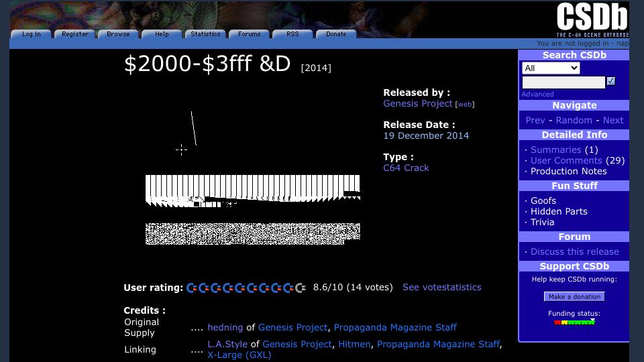Image resolution: width=644 pixels, height=362 pixels.
Task: Open the Forums tab
Action: (x=250, y=34)
